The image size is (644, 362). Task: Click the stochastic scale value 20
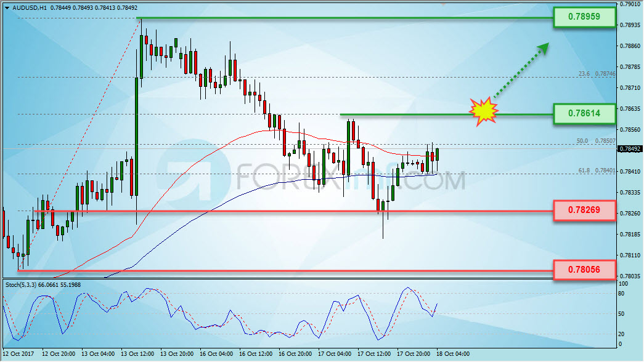click(621, 334)
